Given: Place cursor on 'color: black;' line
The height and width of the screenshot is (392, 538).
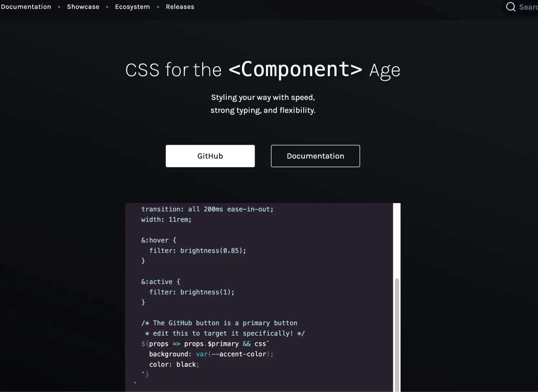Looking at the screenshot, I should click(x=174, y=365).
